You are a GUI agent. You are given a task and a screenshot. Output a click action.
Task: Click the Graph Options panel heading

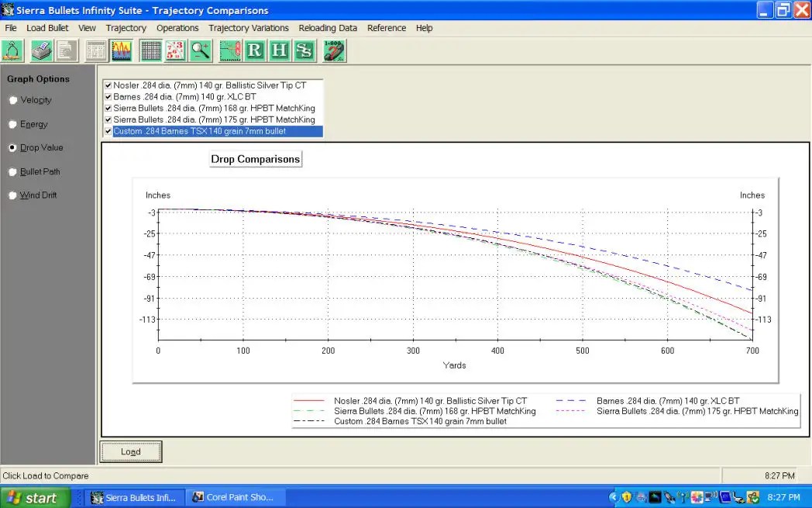[38, 79]
